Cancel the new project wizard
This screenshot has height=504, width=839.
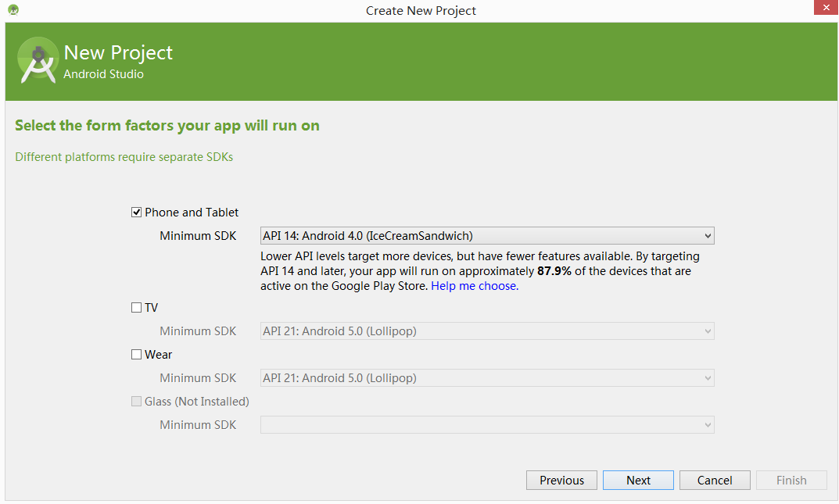[715, 481]
